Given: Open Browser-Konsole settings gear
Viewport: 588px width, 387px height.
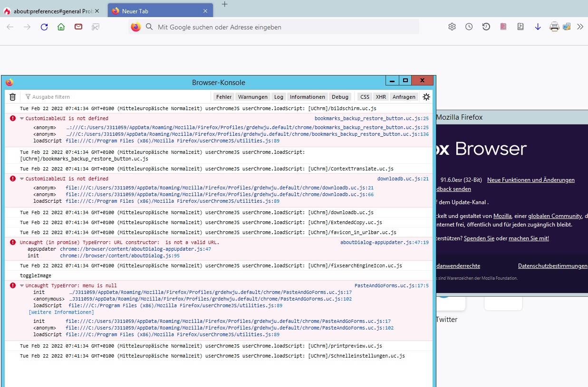Looking at the screenshot, I should pyautogui.click(x=426, y=97).
